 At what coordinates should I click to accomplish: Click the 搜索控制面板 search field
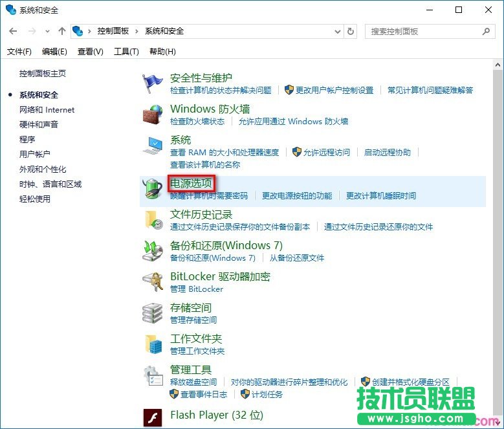424,31
